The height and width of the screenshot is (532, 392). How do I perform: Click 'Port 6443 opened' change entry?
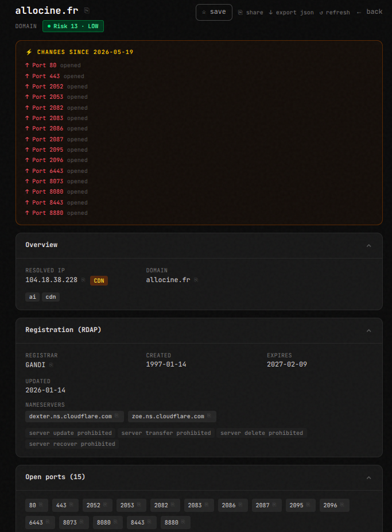[x=56, y=171]
